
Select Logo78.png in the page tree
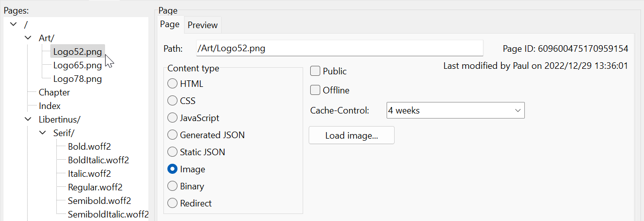(x=77, y=79)
